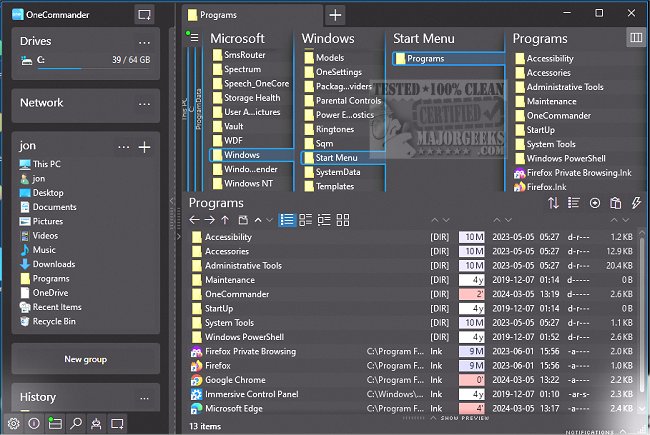Open the list grouping options icon
Screen dimensions: 650x435
click(574, 203)
